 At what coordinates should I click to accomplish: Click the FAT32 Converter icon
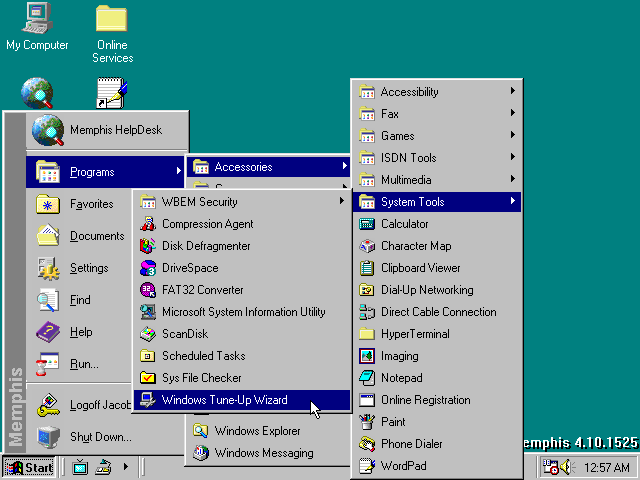pos(148,290)
